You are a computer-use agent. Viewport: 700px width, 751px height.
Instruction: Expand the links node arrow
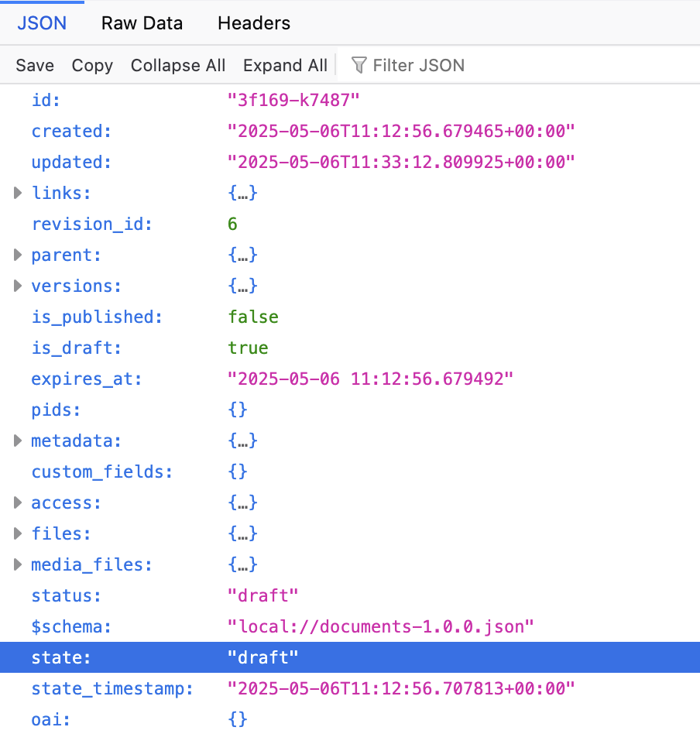coord(18,193)
